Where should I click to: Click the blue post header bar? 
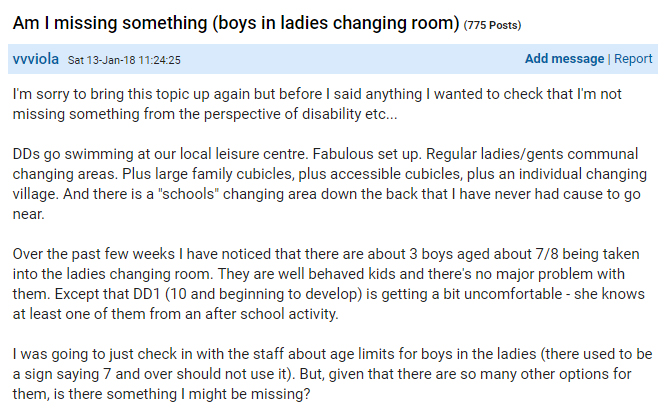[x=333, y=59]
